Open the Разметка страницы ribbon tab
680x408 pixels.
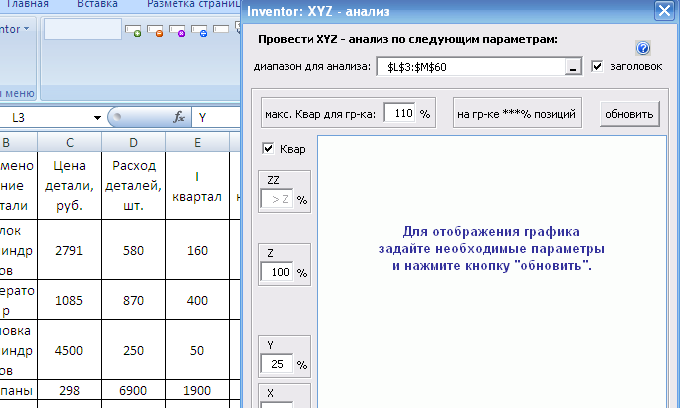pos(193,4)
